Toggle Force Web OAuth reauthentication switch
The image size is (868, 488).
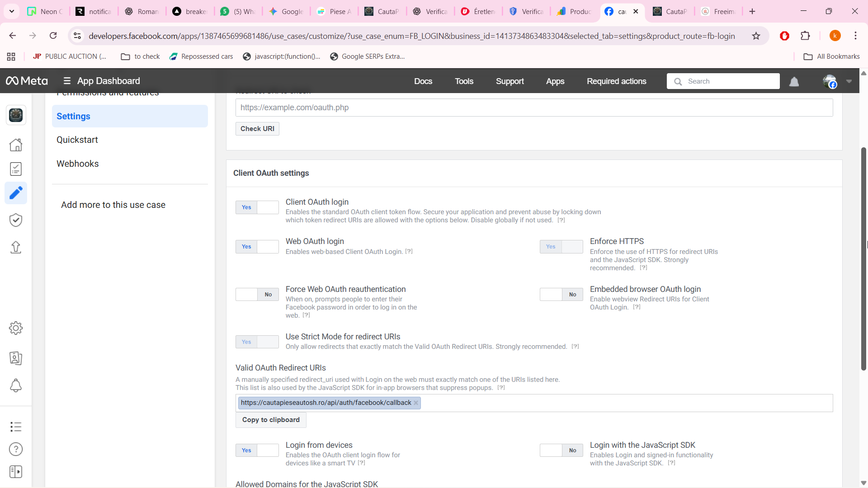click(257, 295)
